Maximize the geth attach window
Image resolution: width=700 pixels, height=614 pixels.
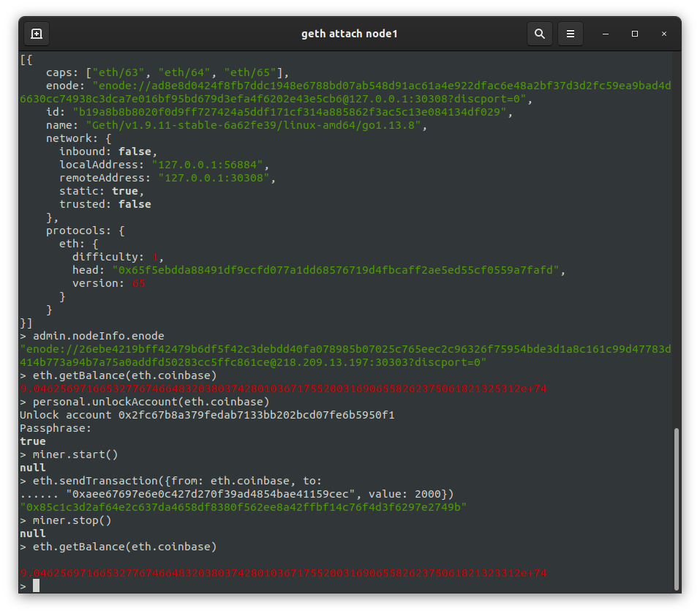pos(634,34)
